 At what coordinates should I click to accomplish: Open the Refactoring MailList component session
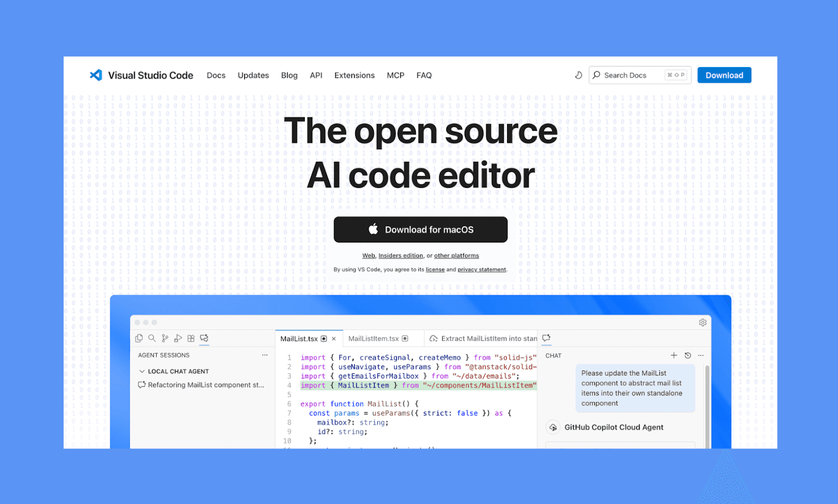click(201, 385)
